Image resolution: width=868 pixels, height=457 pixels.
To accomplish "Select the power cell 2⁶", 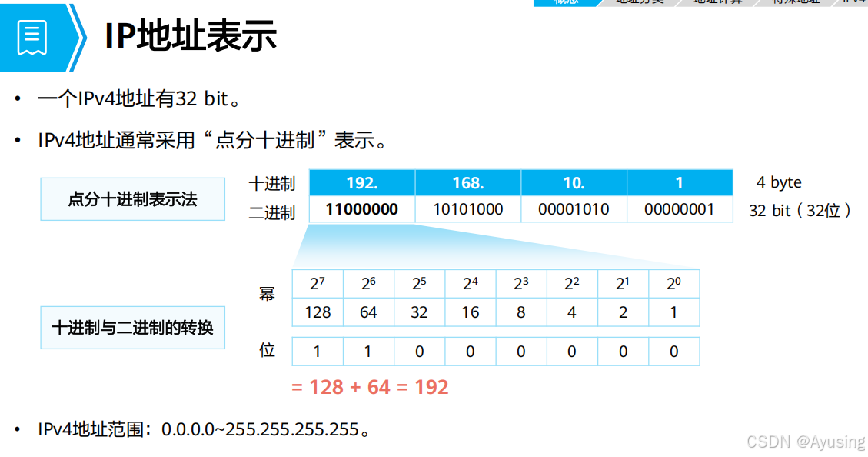I will coord(369,284).
